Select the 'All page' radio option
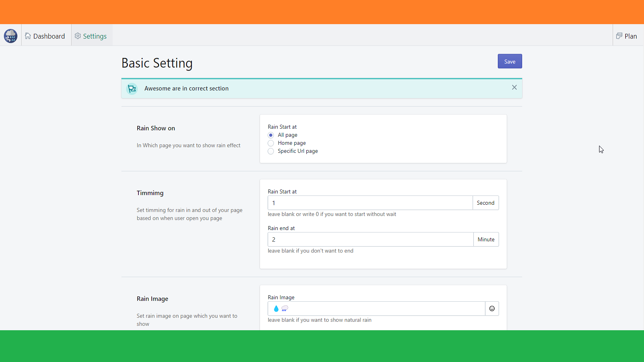This screenshot has height=362, width=644. click(x=271, y=135)
